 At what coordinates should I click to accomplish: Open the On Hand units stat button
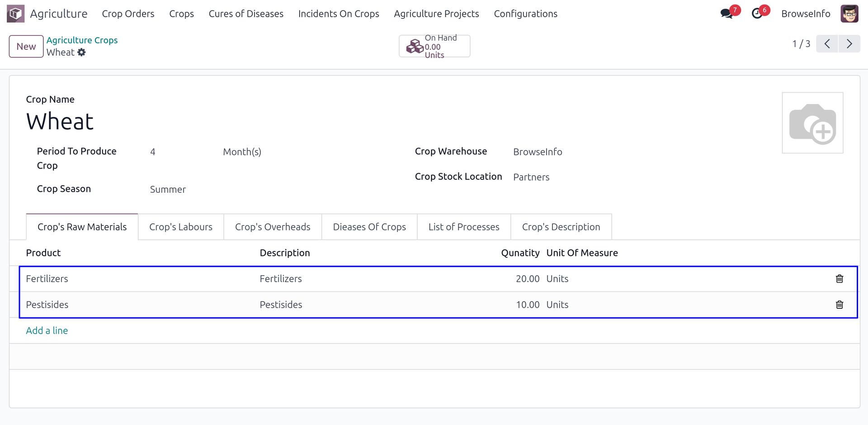[x=434, y=46]
